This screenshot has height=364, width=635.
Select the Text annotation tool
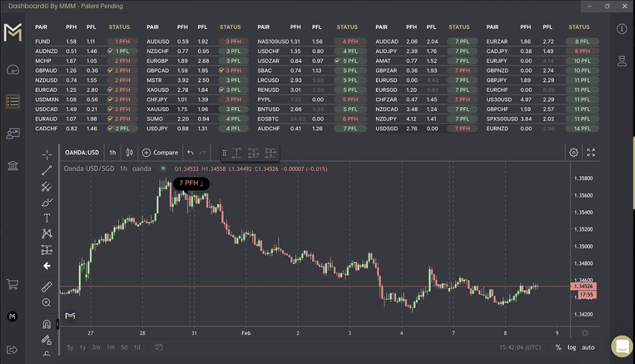click(x=47, y=218)
